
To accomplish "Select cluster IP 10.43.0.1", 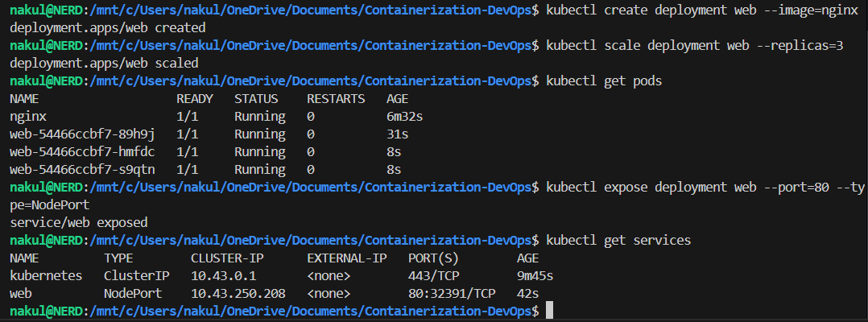I will coord(224,275).
